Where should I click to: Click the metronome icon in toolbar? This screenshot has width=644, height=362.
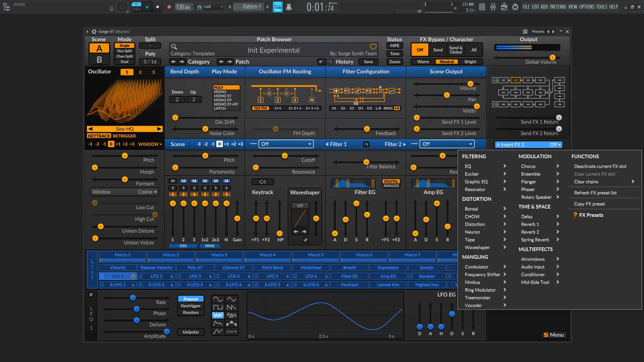click(x=289, y=7)
